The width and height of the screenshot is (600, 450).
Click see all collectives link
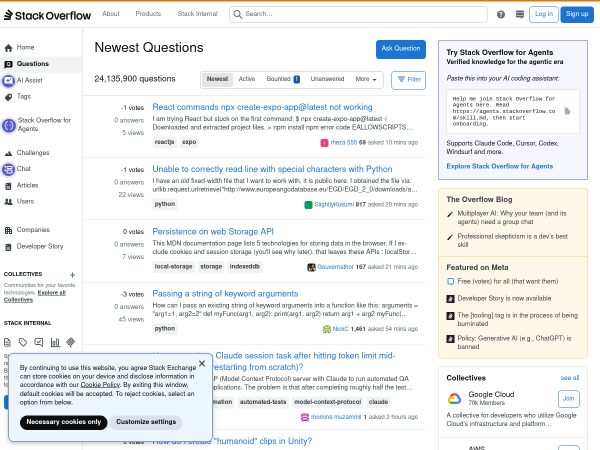click(x=570, y=378)
